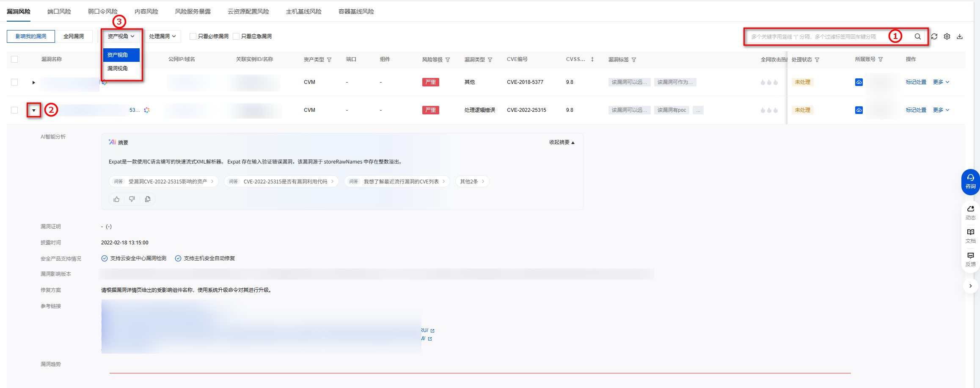Choose 漏洞视角 in the dropdown list

tap(121, 69)
